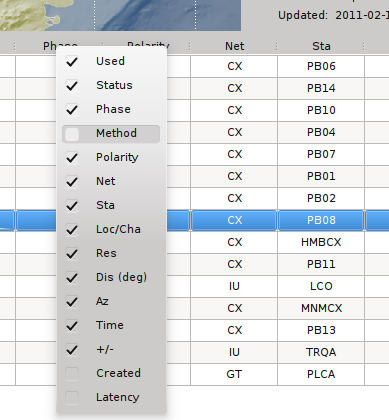This screenshot has width=389, height=420.
Task: Click the Sta column header
Action: [321, 46]
